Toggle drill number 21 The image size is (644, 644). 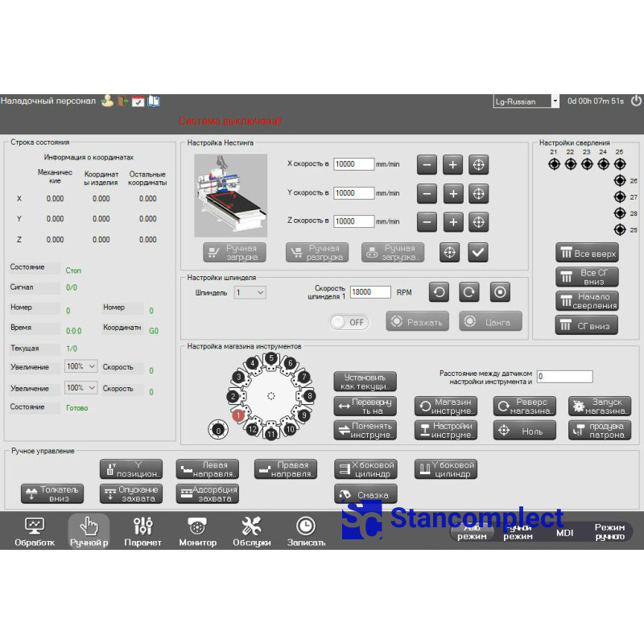[554, 164]
